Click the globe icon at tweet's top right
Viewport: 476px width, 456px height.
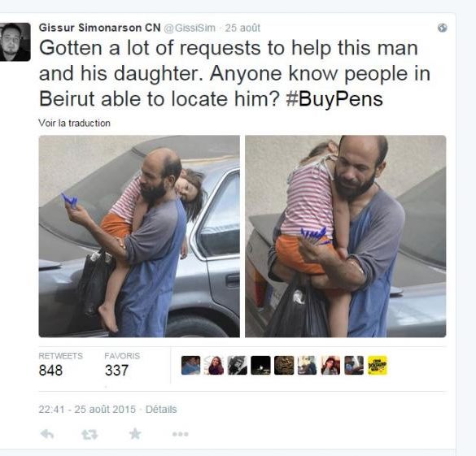443,28
